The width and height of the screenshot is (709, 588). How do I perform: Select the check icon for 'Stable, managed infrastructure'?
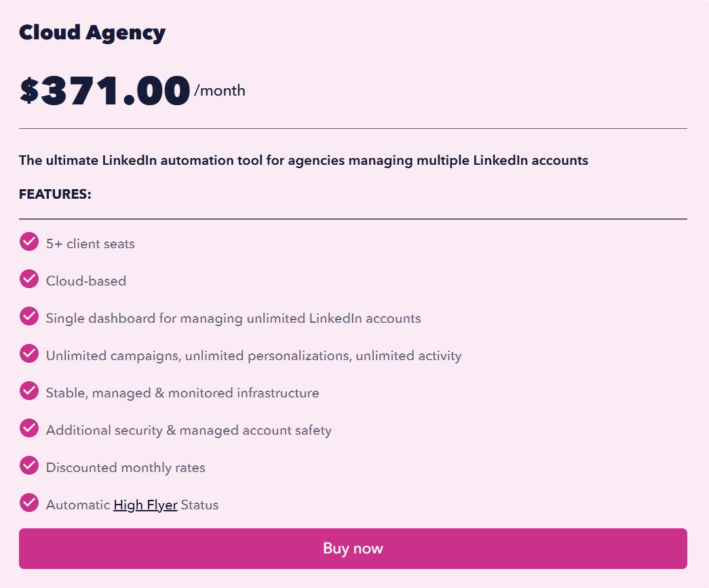(28, 391)
